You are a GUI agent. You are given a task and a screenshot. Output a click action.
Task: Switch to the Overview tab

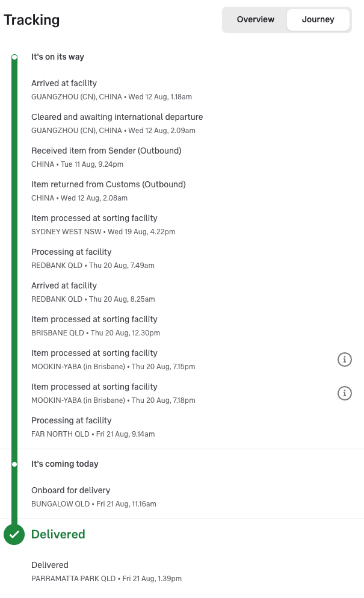[x=255, y=19]
